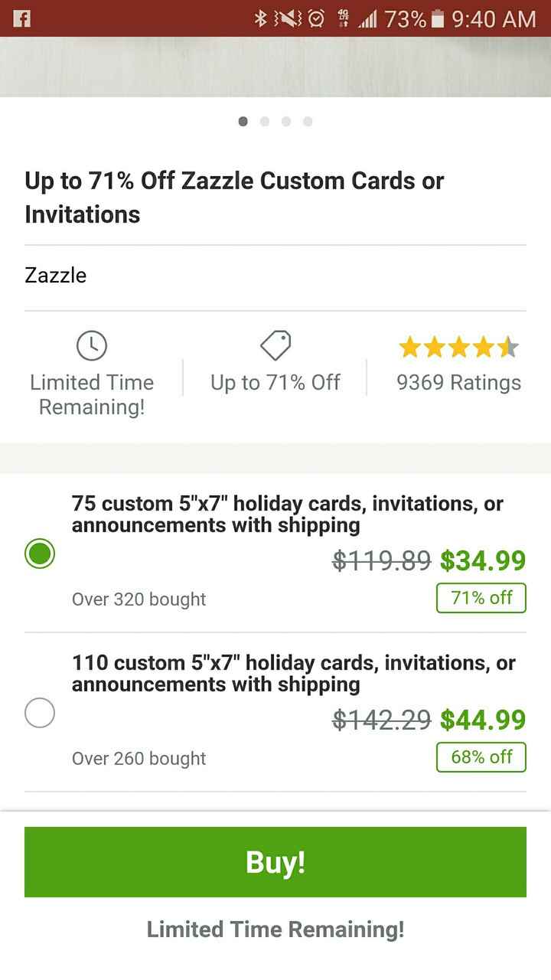The height and width of the screenshot is (980, 551).
Task: Open the Facebook notification icon
Action: 21,19
